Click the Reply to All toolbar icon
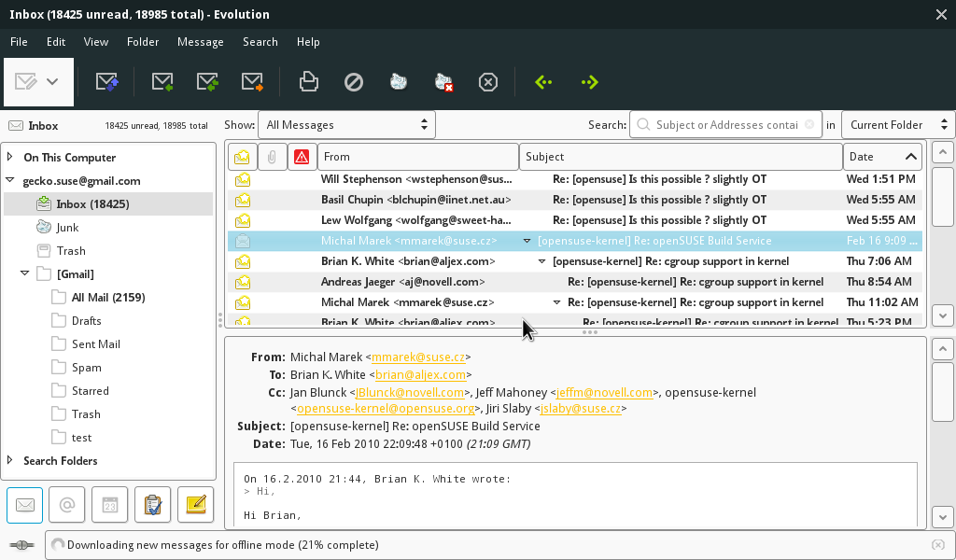This screenshot has height=560, width=956. tap(207, 81)
